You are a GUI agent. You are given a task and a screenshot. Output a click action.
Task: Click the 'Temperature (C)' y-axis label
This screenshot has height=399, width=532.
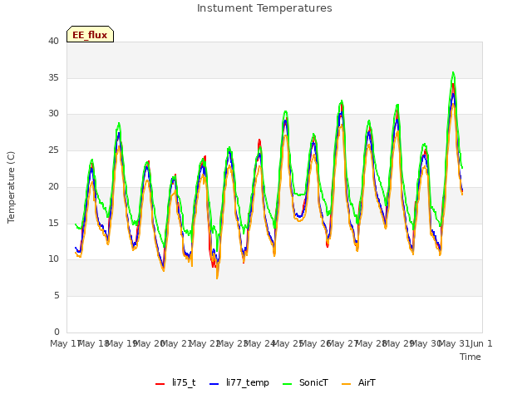(11, 187)
